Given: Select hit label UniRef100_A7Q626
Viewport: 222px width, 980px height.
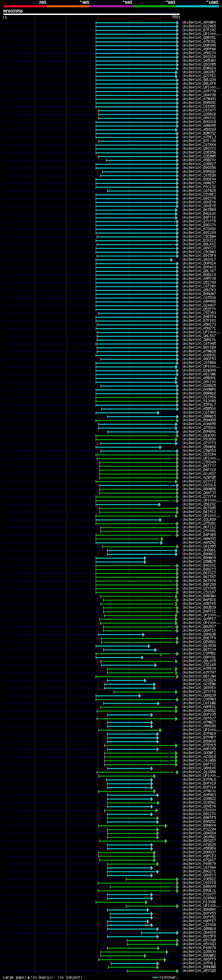Looking at the screenshot, I should [199, 844].
